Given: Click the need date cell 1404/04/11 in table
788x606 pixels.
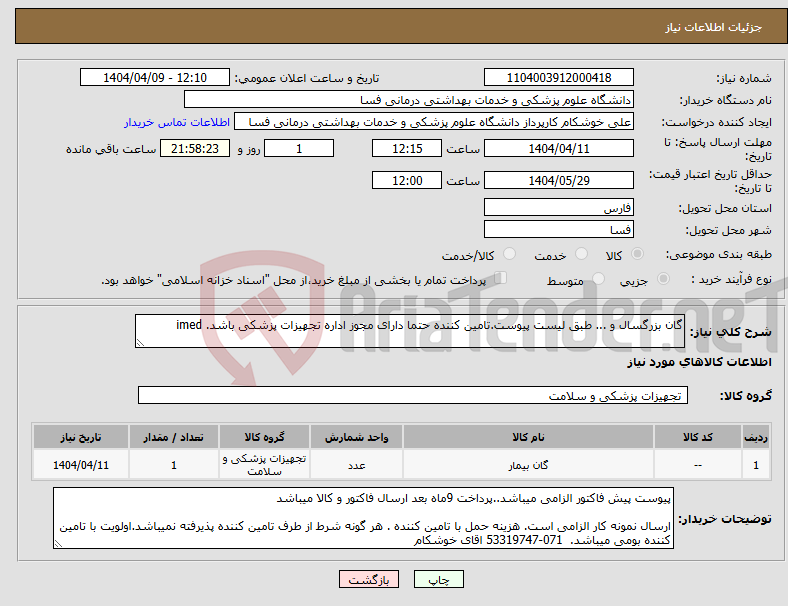Looking at the screenshot, I should [x=81, y=465].
